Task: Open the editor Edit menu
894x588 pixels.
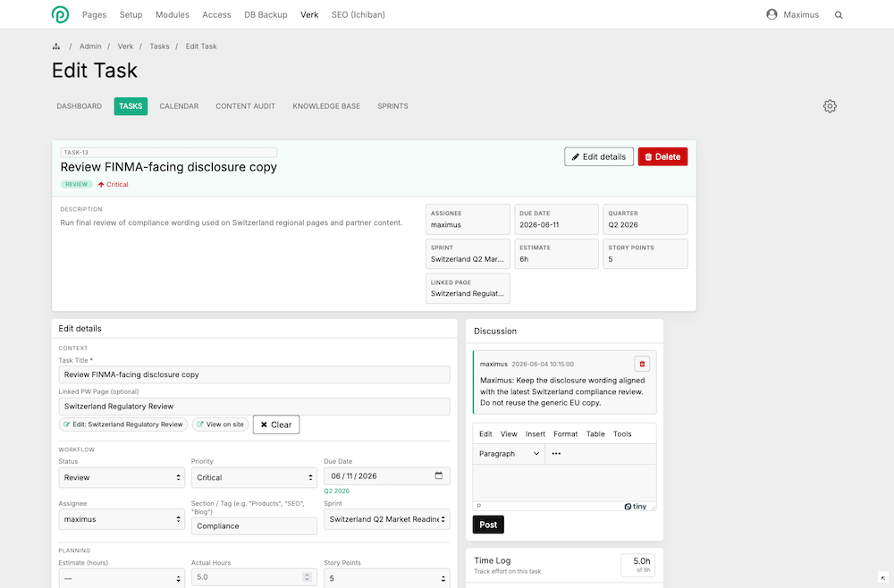Action: point(485,433)
